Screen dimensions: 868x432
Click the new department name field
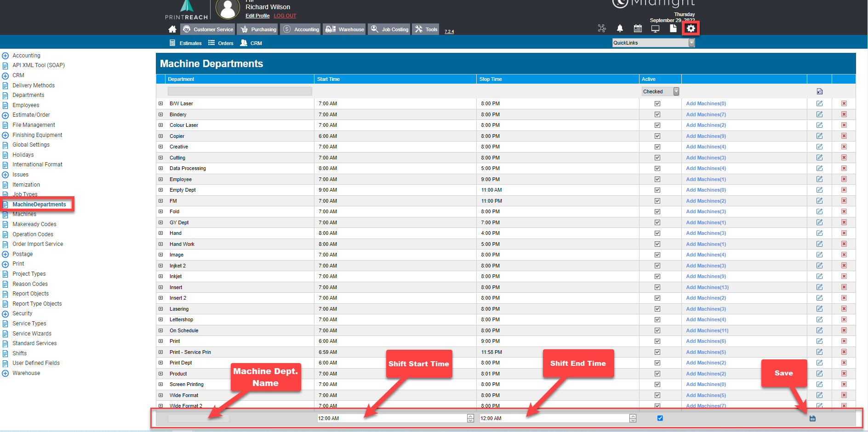pyautogui.click(x=198, y=418)
